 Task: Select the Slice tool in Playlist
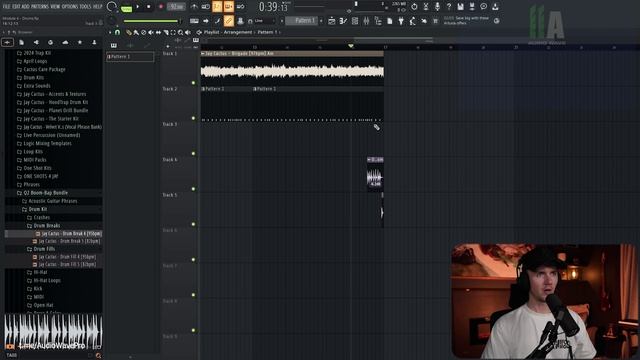pyautogui.click(x=166, y=32)
